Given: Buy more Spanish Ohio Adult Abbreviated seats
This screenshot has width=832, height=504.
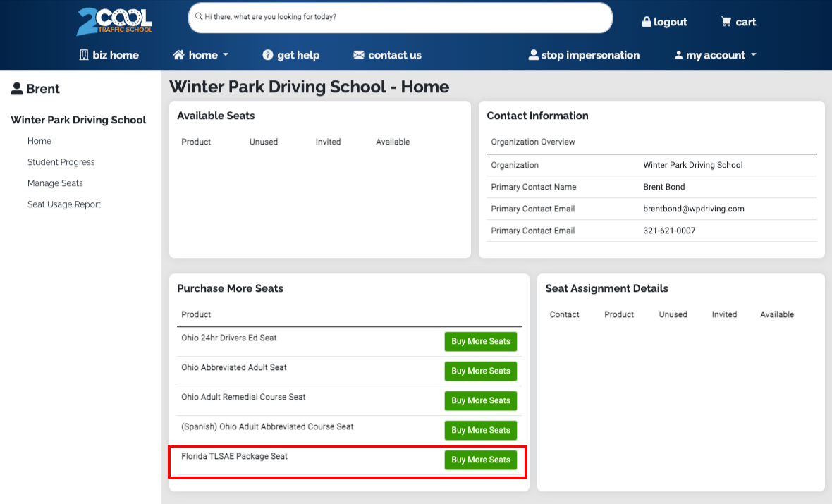Looking at the screenshot, I should (x=481, y=430).
